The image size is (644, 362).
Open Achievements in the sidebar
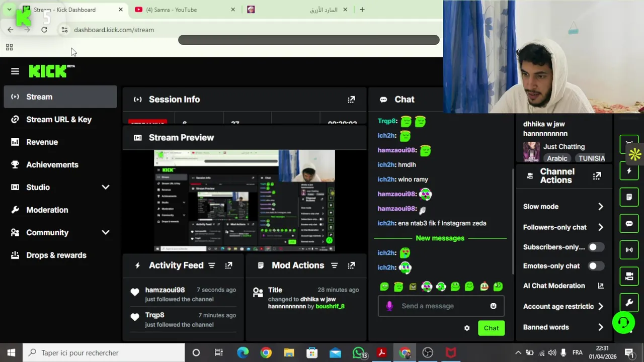pos(60,164)
